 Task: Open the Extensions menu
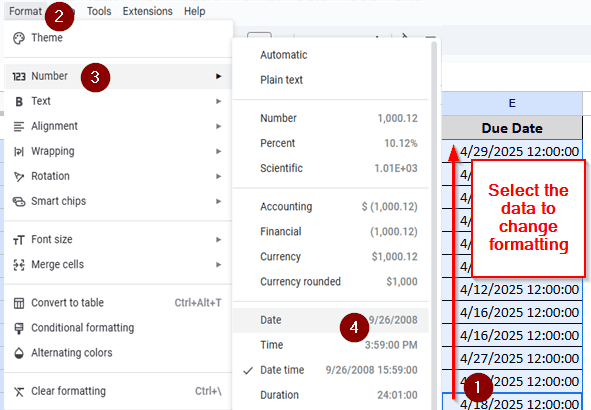pyautogui.click(x=147, y=11)
